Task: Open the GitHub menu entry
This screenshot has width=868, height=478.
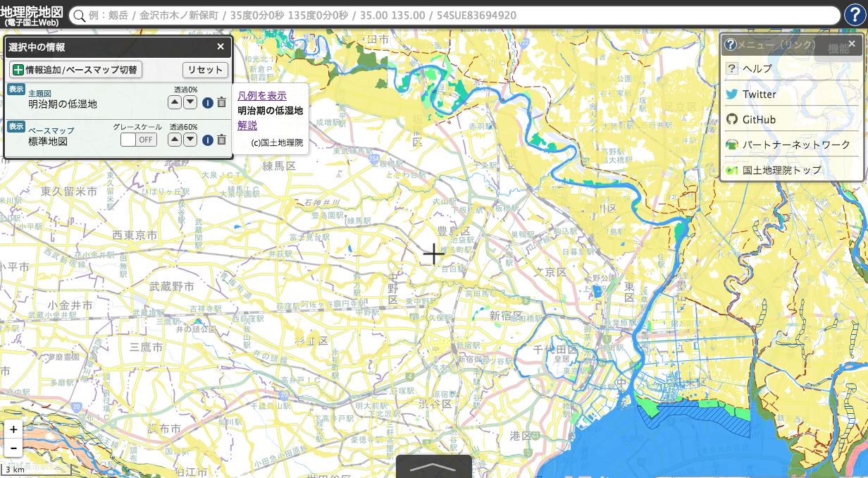Action: [759, 119]
